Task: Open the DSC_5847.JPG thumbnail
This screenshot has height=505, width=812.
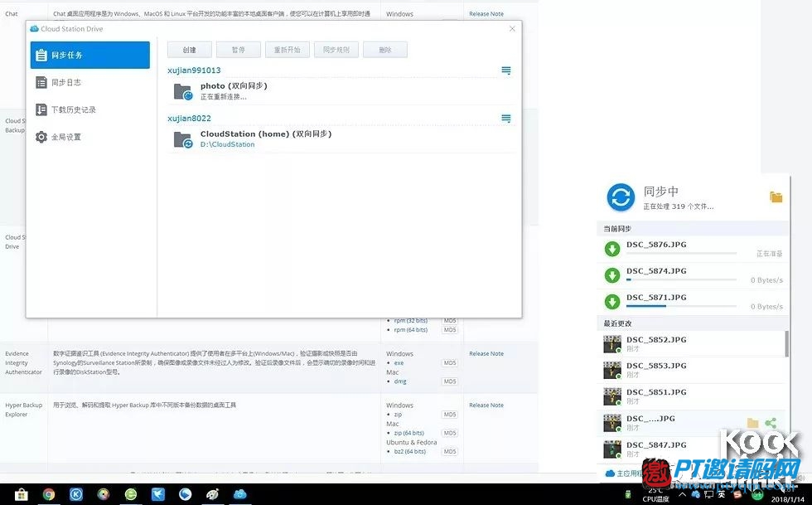Action: (x=612, y=449)
